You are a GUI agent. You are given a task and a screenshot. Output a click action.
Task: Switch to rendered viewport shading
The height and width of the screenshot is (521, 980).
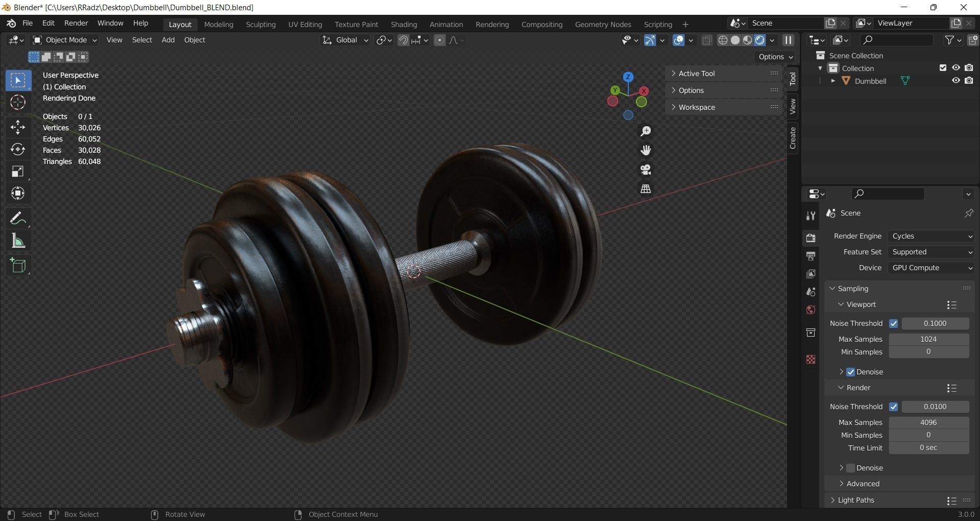click(x=759, y=40)
